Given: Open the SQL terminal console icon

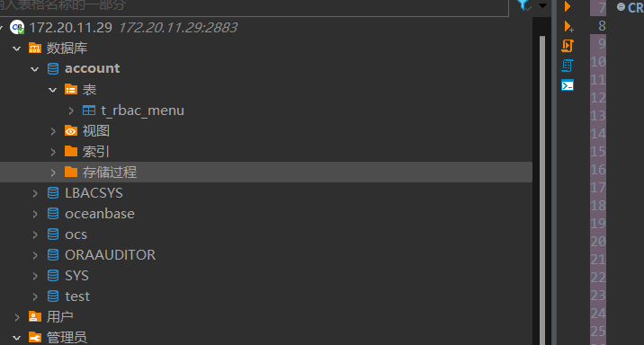Looking at the screenshot, I should pos(568,85).
